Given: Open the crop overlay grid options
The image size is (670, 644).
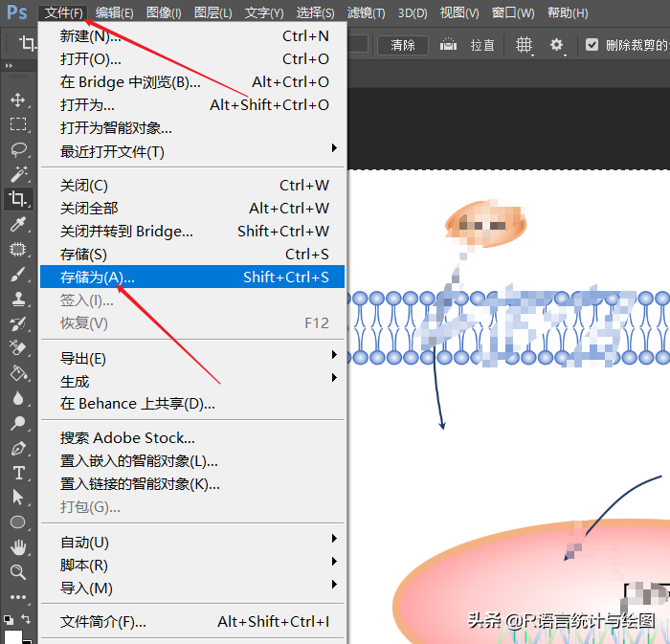Looking at the screenshot, I should [524, 45].
